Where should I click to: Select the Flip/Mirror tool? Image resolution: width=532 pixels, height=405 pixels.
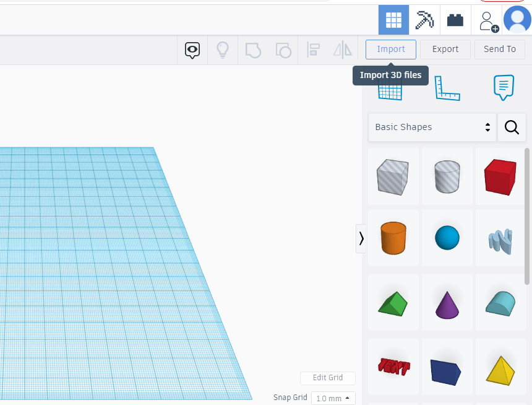343,50
